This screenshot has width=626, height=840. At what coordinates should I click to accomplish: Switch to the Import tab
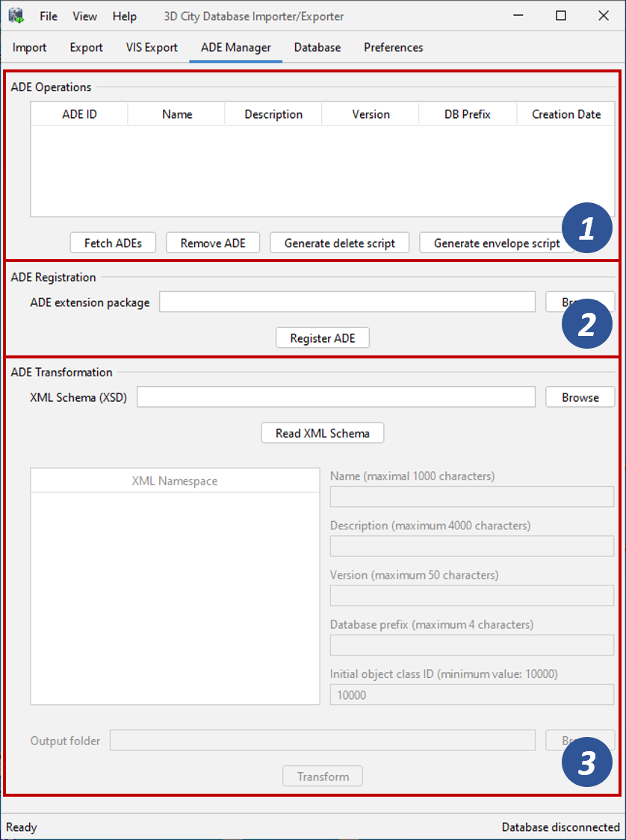pos(29,48)
